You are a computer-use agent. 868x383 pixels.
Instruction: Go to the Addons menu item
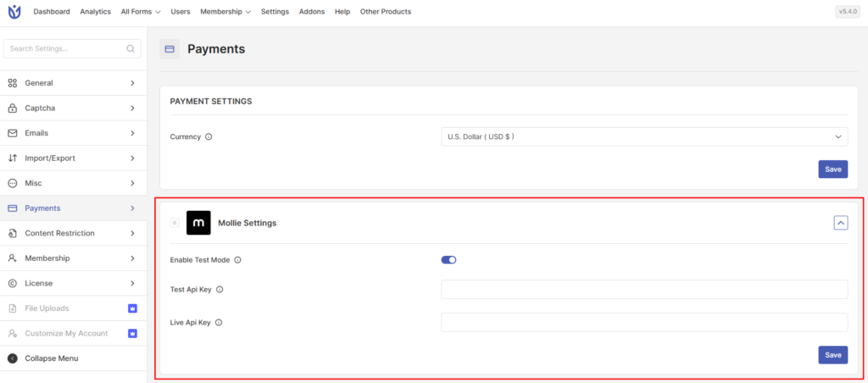[x=312, y=12]
